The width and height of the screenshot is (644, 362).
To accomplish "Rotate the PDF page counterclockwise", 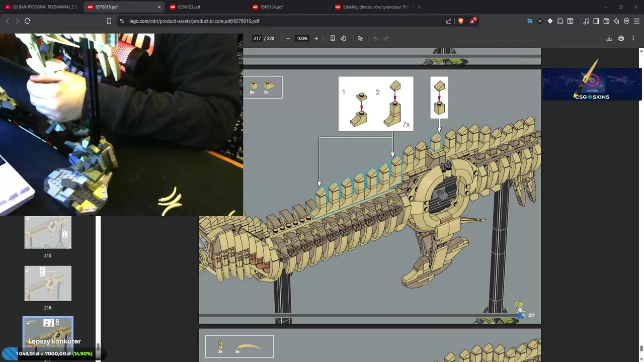I will [x=344, y=38].
